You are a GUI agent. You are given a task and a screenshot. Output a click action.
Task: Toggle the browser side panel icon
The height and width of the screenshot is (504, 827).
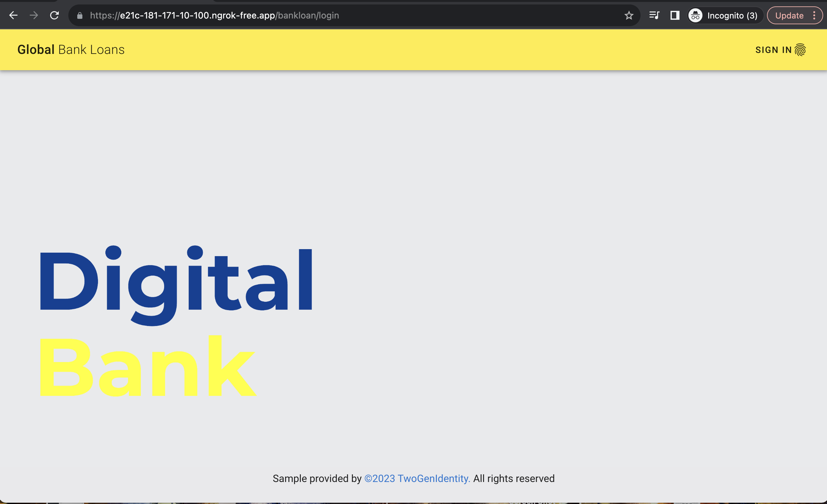[675, 15]
